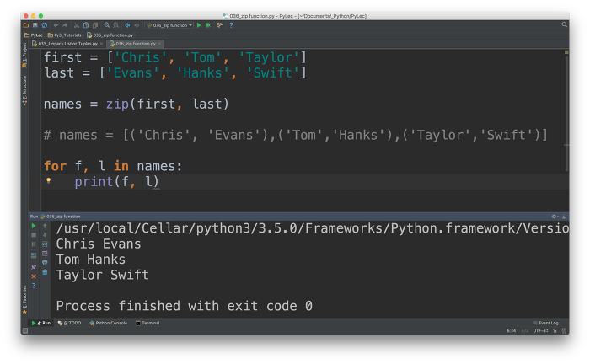Click the Redo arrow in toolbar
Screen dimensions: 590x364
pos(65,25)
